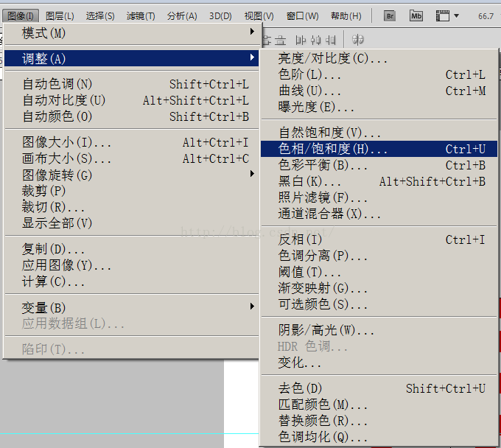Screen dimensions: 501x448
Task: Select 色阶(L) adjustment
Action: coord(379,74)
